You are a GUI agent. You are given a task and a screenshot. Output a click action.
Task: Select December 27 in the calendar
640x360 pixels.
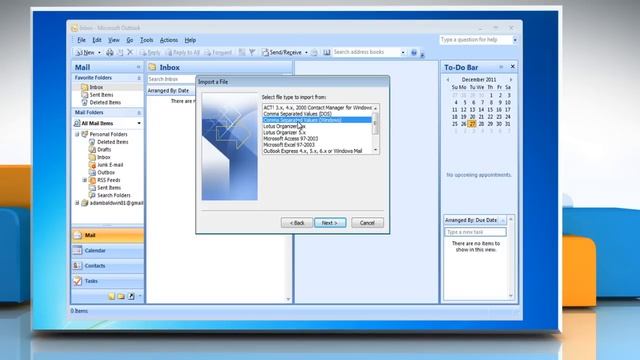pyautogui.click(x=472, y=124)
